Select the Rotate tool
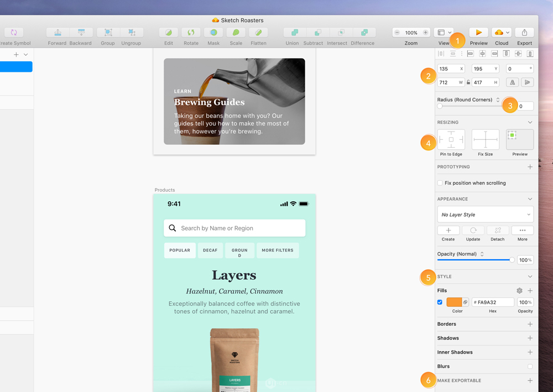The image size is (553, 392). pos(191,33)
